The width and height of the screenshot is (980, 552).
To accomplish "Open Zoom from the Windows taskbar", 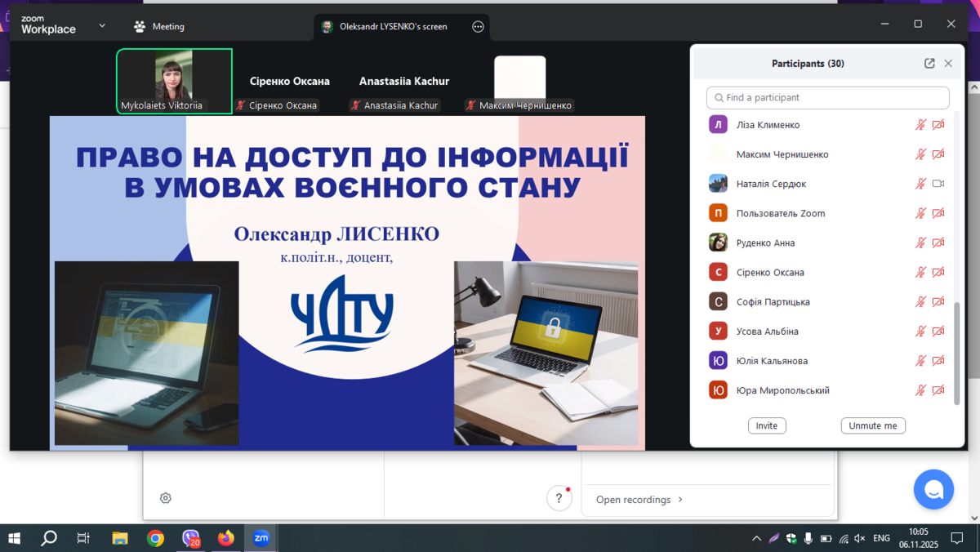I will [261, 538].
